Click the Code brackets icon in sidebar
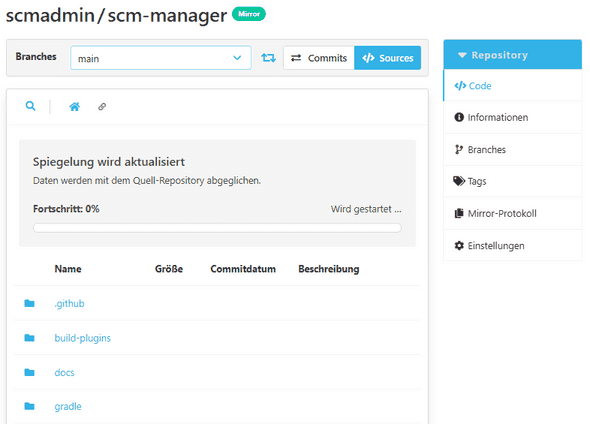 point(460,86)
